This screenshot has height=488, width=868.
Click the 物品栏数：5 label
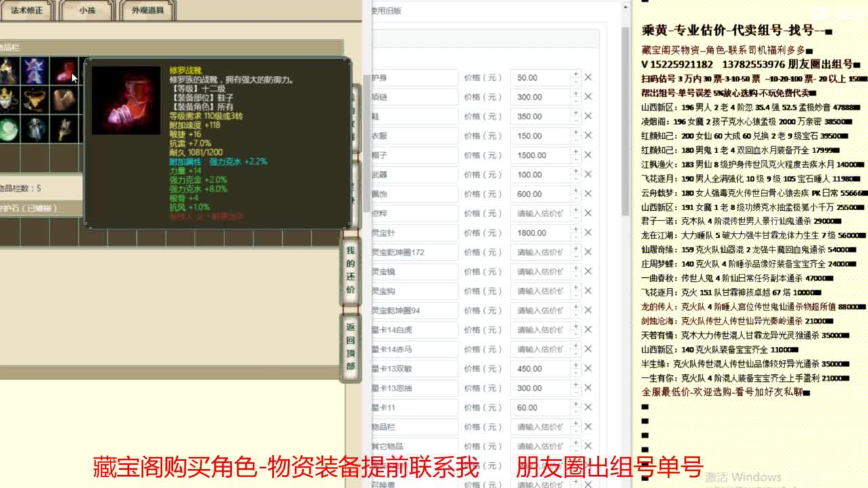click(x=20, y=188)
